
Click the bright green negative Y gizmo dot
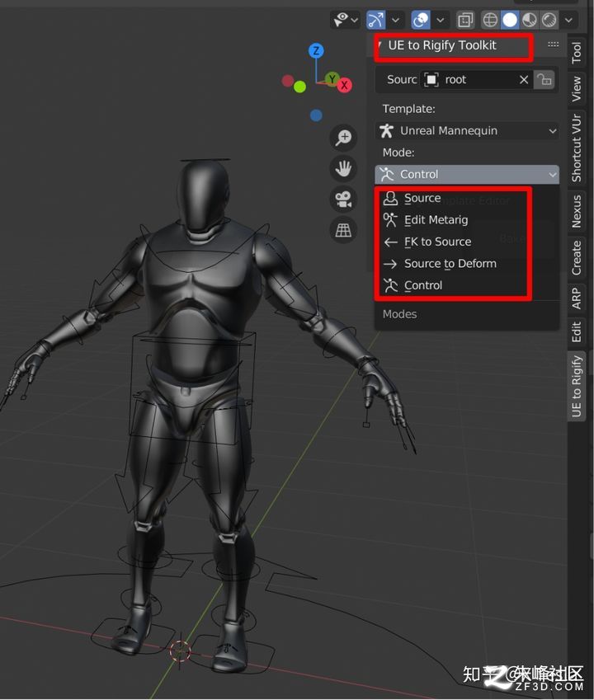[x=300, y=87]
